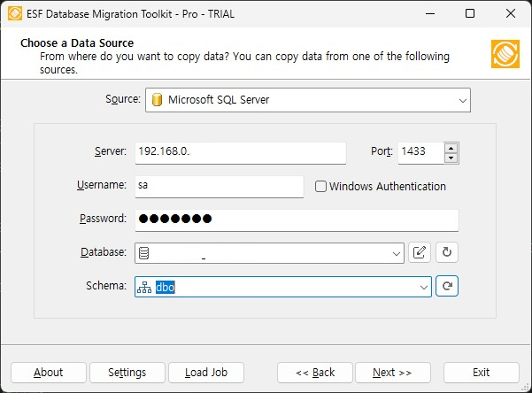
Task: Maximize the toolkit window
Action: click(470, 13)
